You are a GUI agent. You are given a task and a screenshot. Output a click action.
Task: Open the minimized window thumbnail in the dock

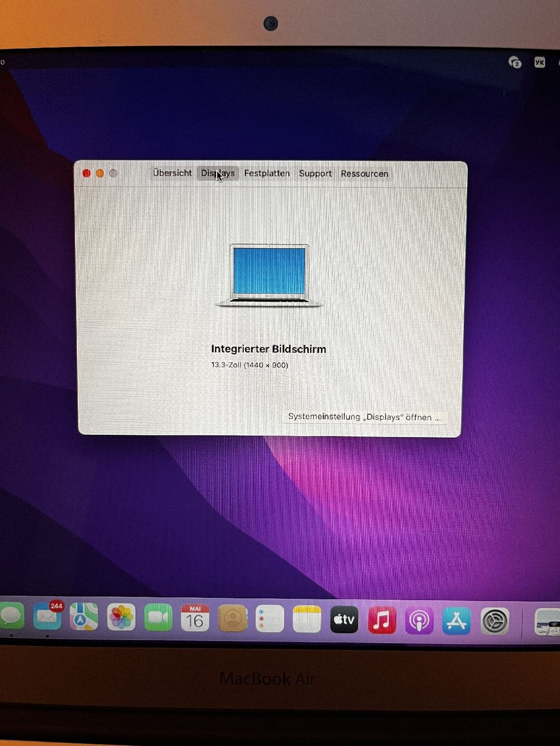(x=547, y=622)
